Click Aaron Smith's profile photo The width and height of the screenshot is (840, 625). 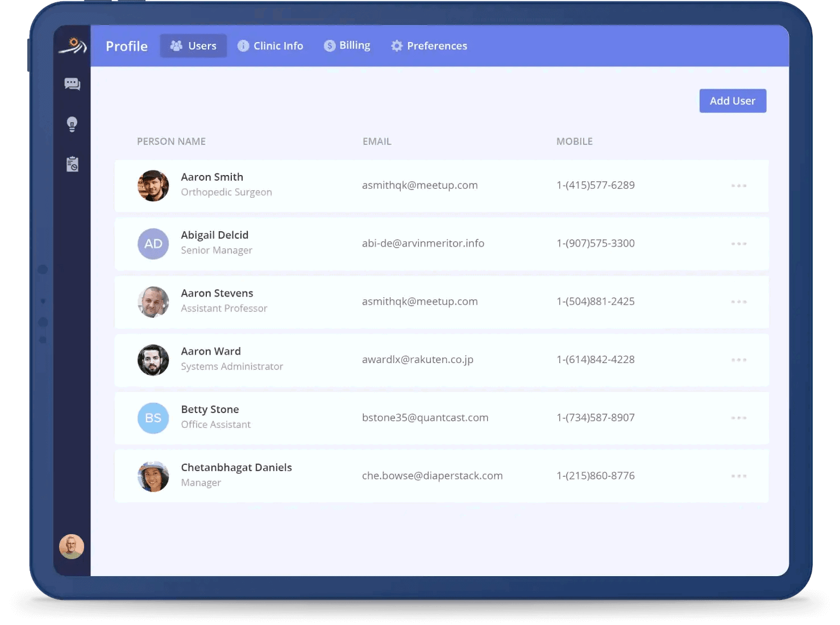tap(153, 186)
